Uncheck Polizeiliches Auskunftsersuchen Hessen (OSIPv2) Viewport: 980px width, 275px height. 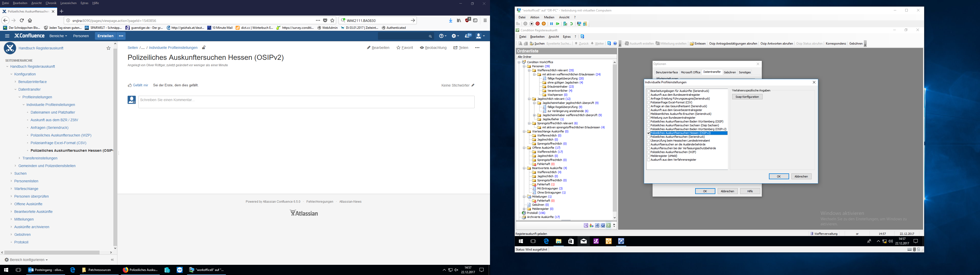pos(649,133)
